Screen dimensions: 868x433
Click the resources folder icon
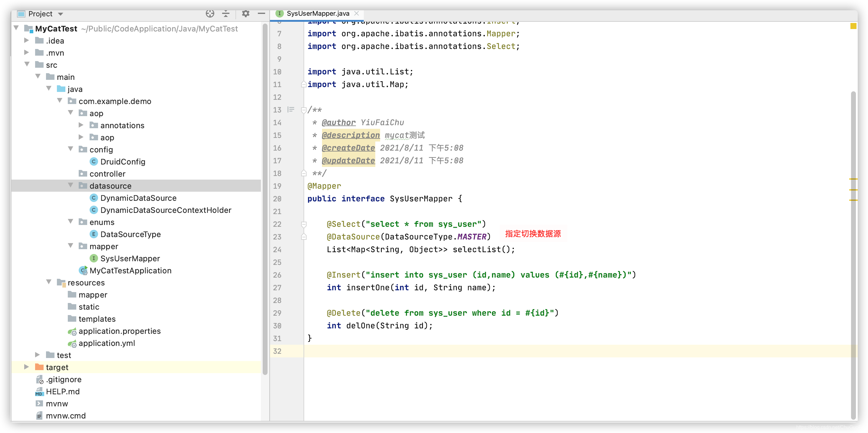pyautogui.click(x=61, y=283)
